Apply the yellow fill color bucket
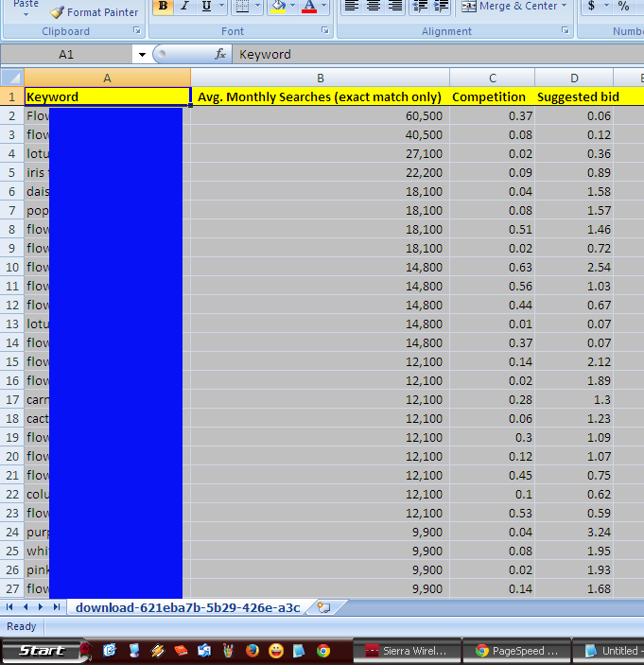 277,7
